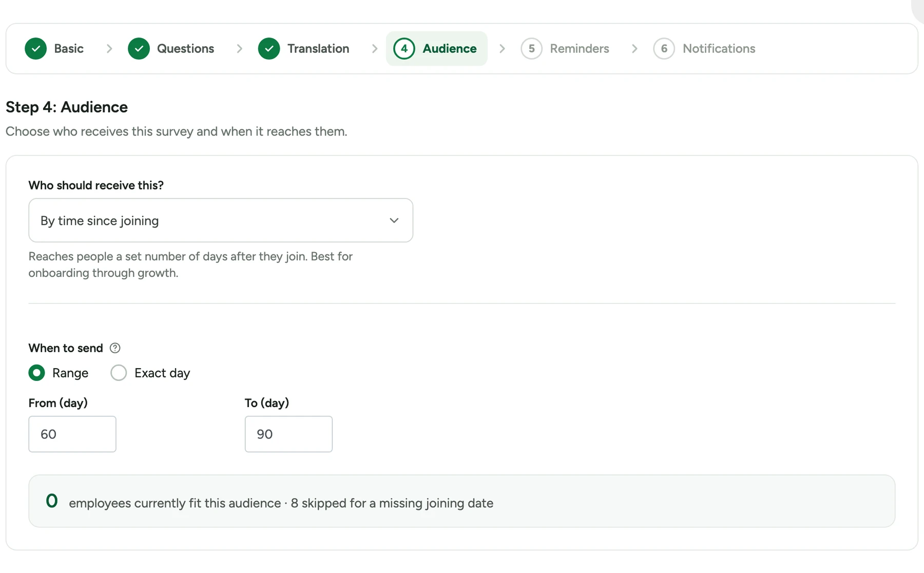924x573 pixels.
Task: Click the chevron between Translation and Audience
Action: tap(374, 49)
